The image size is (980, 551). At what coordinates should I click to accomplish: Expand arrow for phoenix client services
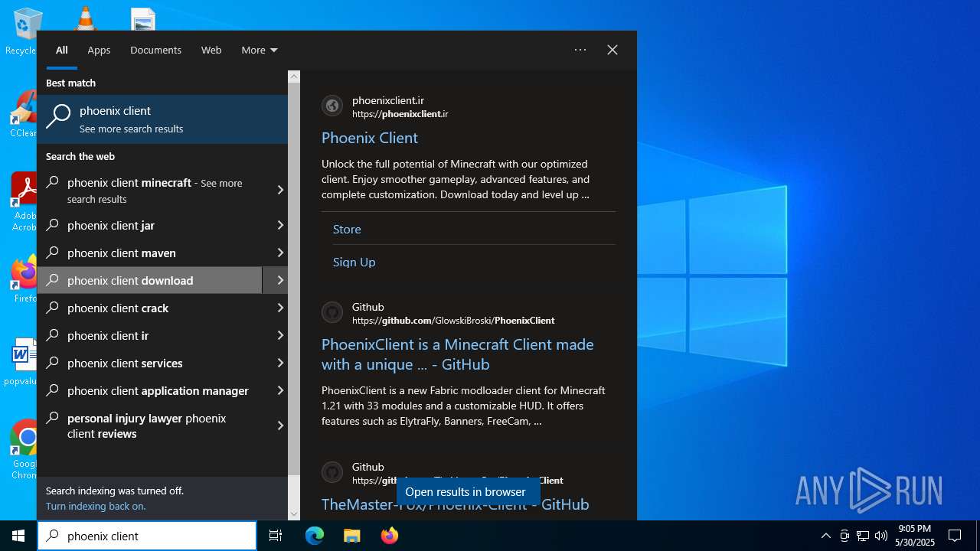(x=280, y=363)
